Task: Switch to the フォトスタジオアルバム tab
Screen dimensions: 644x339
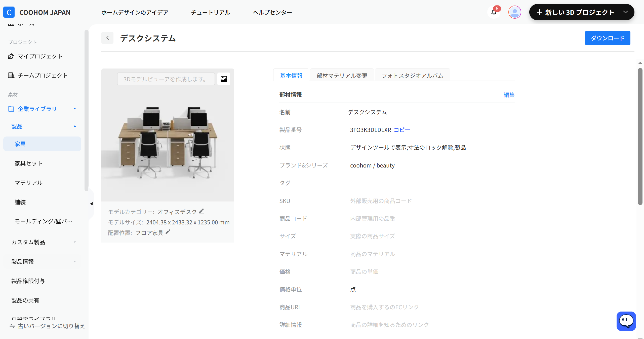Action: coord(413,75)
